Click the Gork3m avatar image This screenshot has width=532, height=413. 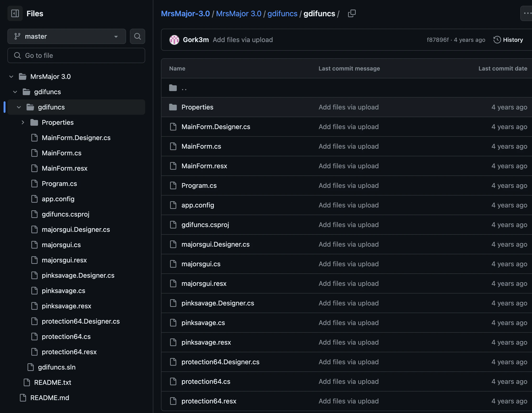[174, 40]
